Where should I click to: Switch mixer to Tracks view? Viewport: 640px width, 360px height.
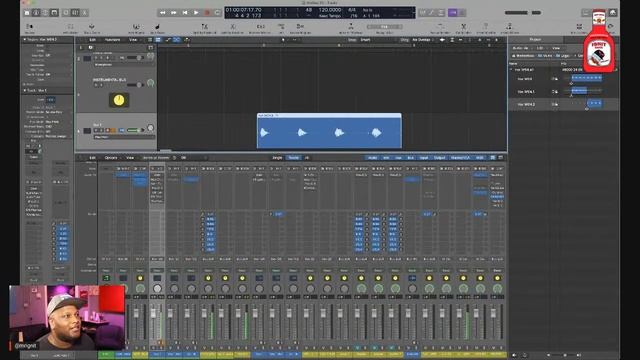click(293, 158)
